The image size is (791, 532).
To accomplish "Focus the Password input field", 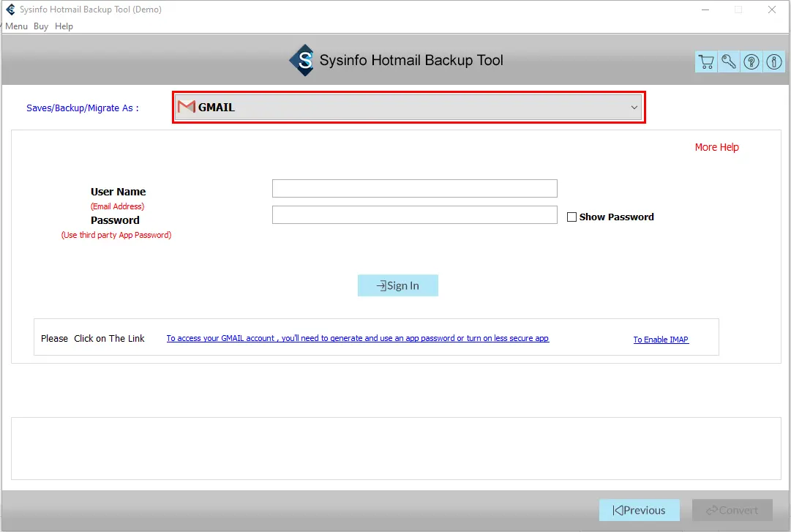I will [415, 215].
